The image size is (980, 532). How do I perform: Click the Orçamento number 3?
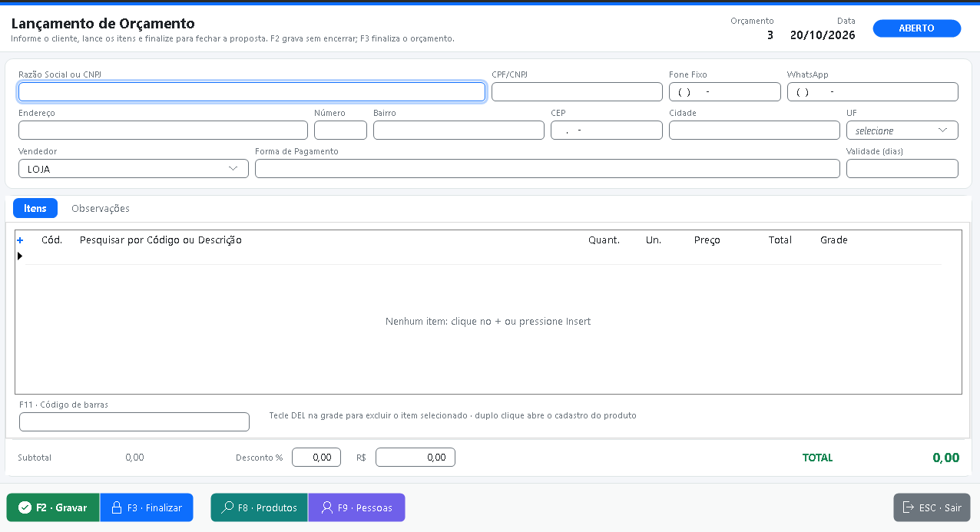(x=770, y=35)
